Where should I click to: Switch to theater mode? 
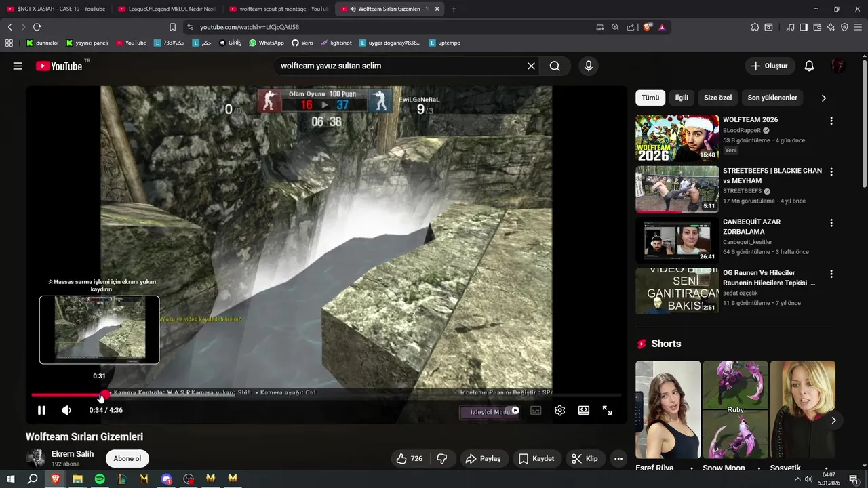point(583,410)
